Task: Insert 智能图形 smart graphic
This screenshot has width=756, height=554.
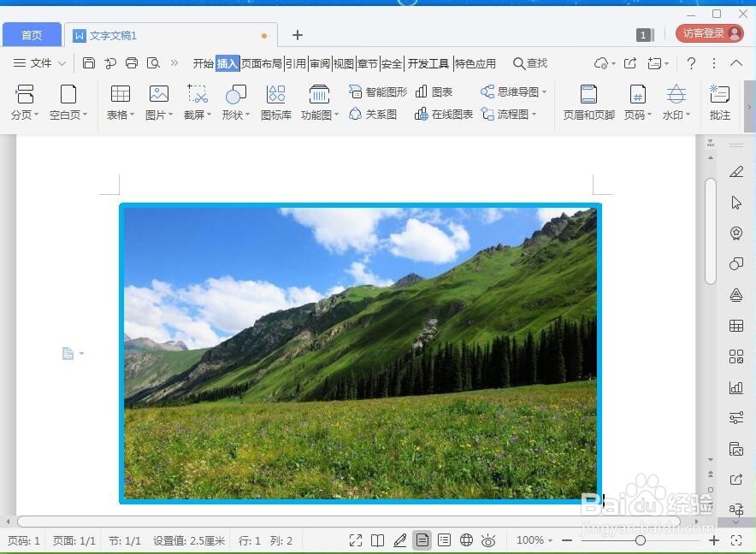Action: click(378, 91)
